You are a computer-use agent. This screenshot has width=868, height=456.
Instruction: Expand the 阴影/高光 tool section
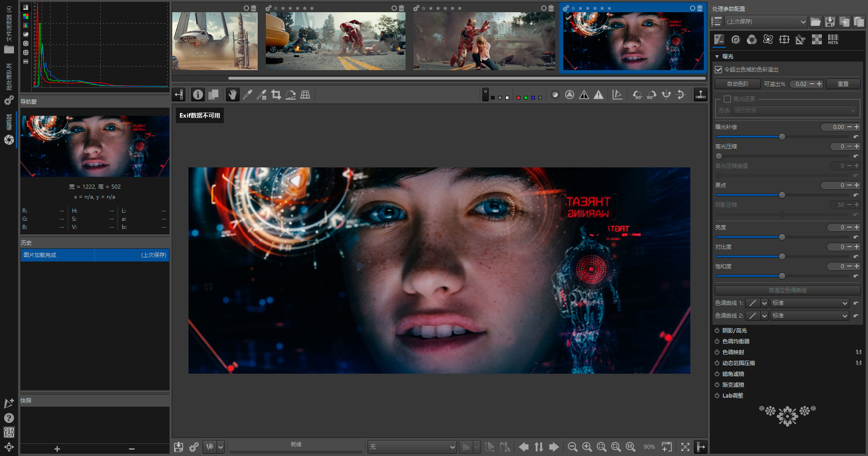(734, 331)
